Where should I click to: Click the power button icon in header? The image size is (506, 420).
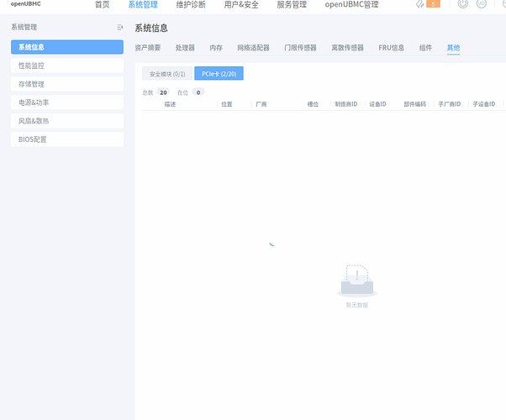coord(463,4)
